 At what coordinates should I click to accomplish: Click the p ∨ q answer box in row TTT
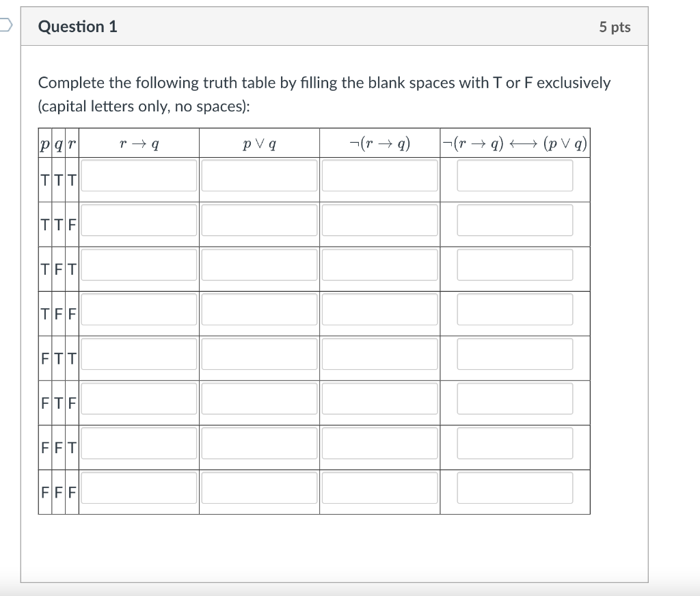coord(258,176)
